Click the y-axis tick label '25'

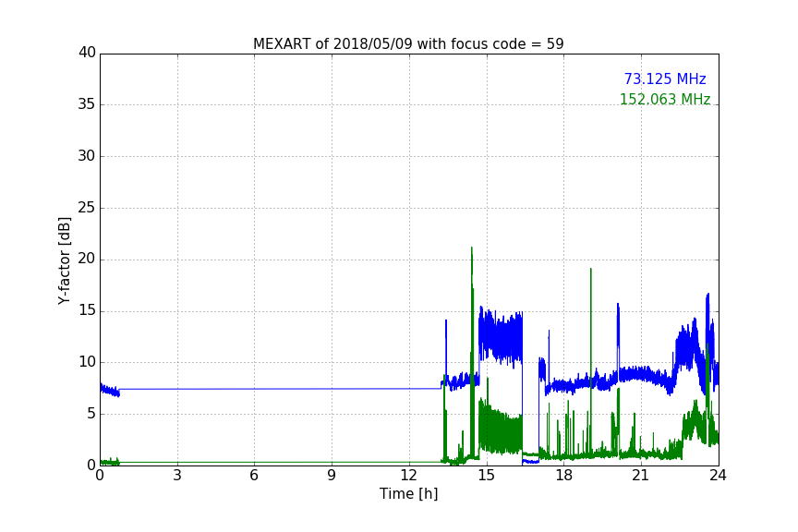(87, 207)
